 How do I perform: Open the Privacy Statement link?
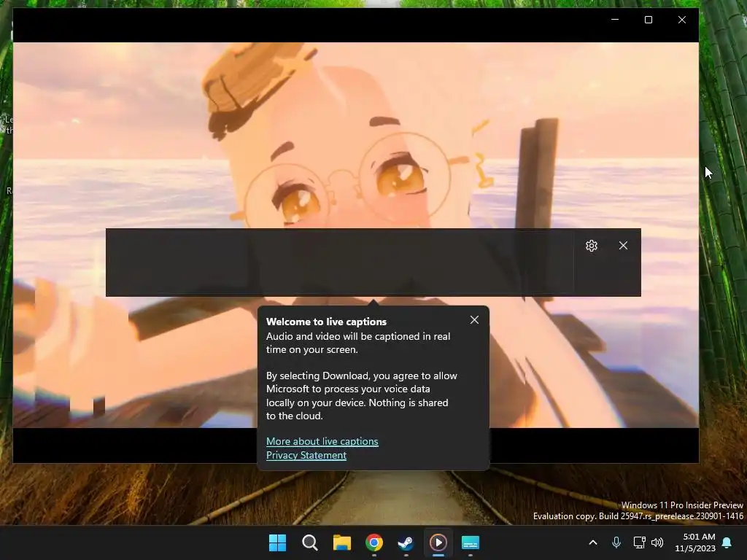tap(306, 455)
